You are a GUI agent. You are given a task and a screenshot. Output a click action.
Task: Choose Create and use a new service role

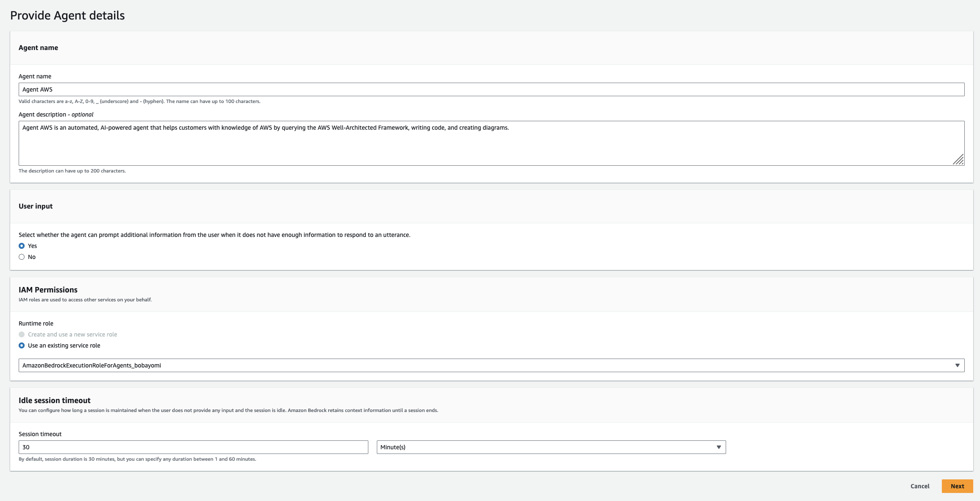[22, 334]
